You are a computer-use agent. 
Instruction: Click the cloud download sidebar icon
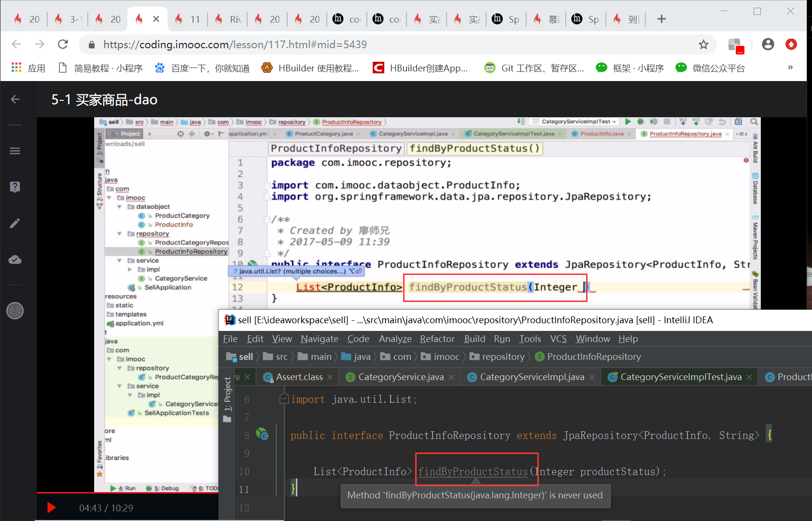pos(15,260)
